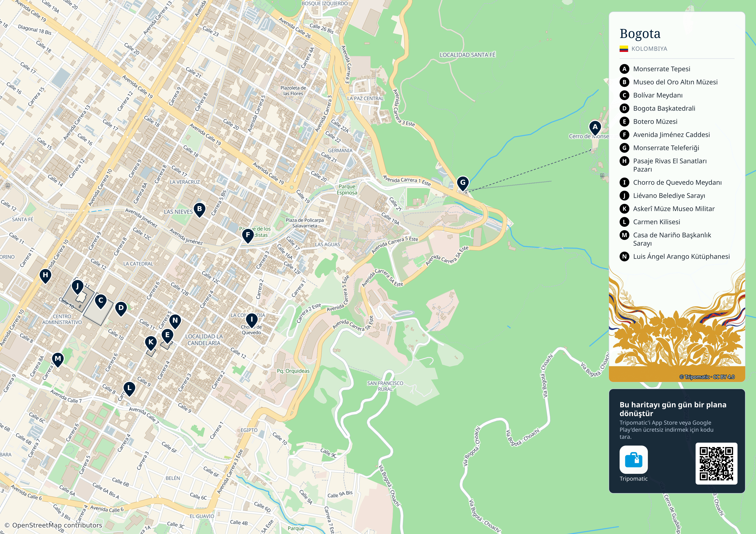
Task: Select 'Botero Müzesi' legend entry
Action: click(655, 122)
